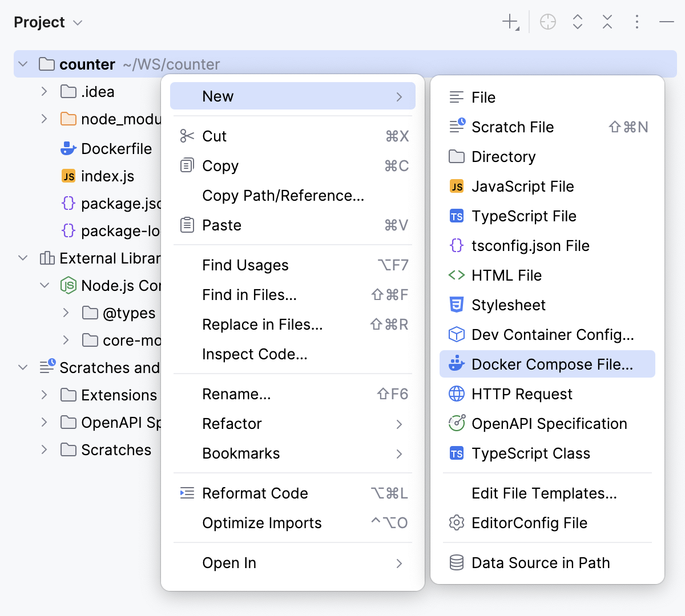Open the New submenu in context menu
The width and height of the screenshot is (685, 616).
293,96
